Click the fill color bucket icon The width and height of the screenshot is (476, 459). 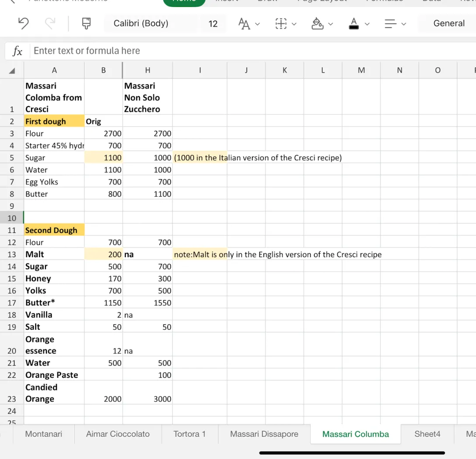[x=317, y=24]
